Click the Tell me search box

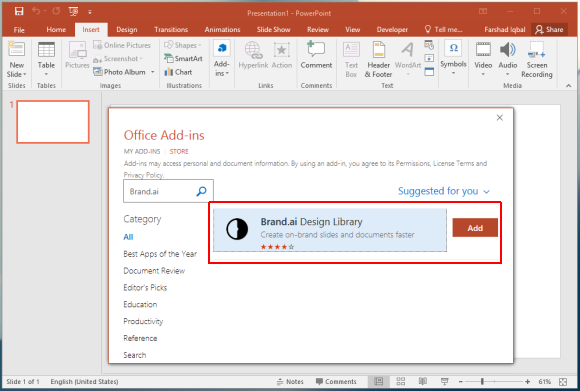click(443, 29)
